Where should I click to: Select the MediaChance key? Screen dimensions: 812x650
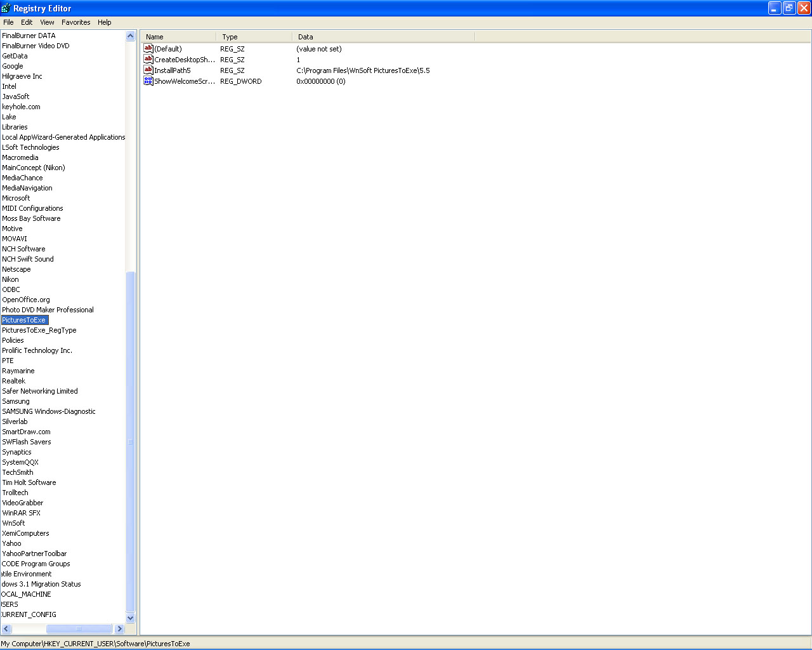[22, 178]
